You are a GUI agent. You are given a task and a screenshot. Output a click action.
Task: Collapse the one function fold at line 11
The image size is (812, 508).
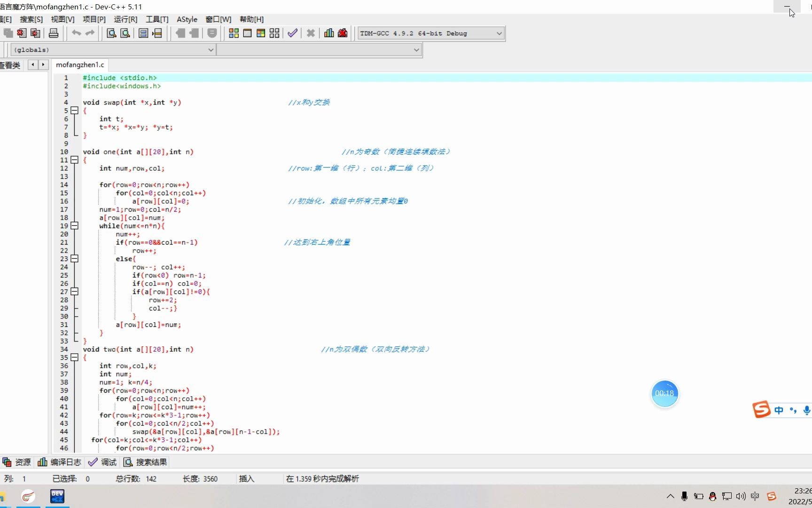(74, 160)
